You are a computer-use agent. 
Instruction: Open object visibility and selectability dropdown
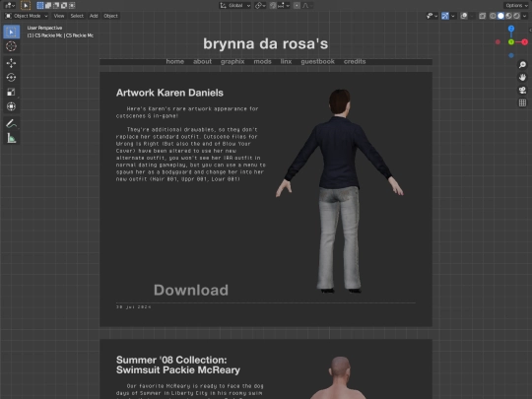click(x=432, y=16)
